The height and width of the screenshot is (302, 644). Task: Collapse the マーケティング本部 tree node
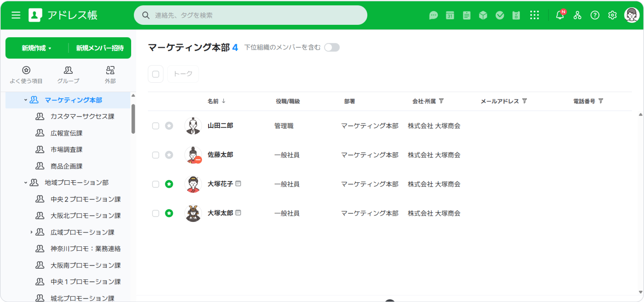[x=25, y=100]
